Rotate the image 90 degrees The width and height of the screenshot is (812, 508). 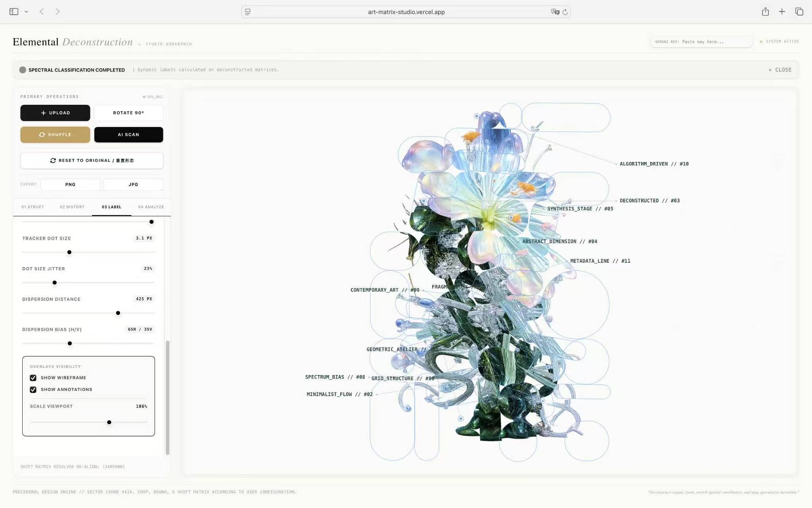click(128, 113)
